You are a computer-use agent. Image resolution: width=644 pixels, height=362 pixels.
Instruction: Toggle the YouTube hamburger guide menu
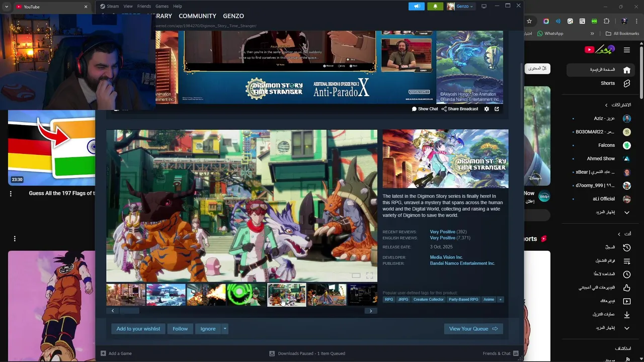point(627,50)
